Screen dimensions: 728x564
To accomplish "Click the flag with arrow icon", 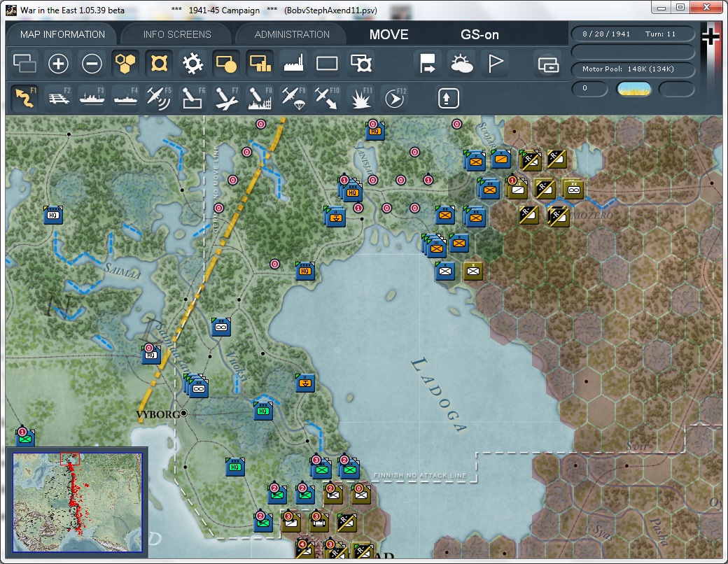I will coord(427,64).
